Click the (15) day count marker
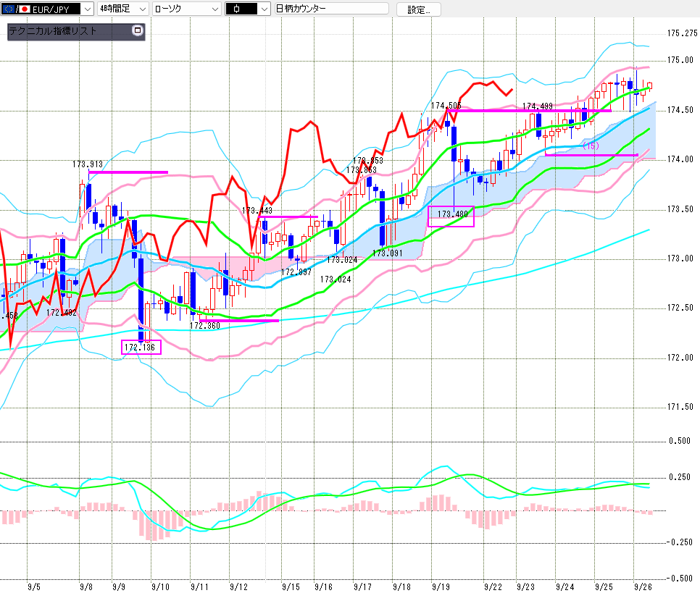700x593 pixels. 591,146
